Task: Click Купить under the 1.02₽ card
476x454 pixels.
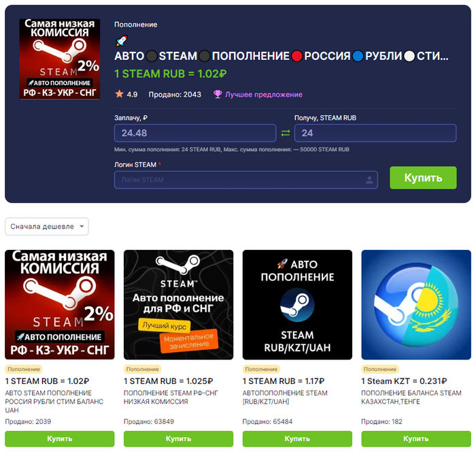Action: click(x=60, y=438)
